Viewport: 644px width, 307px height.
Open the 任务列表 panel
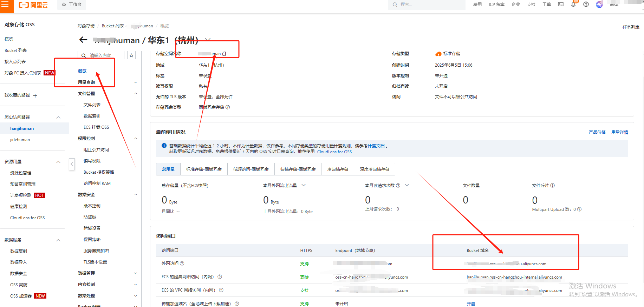pos(631,27)
